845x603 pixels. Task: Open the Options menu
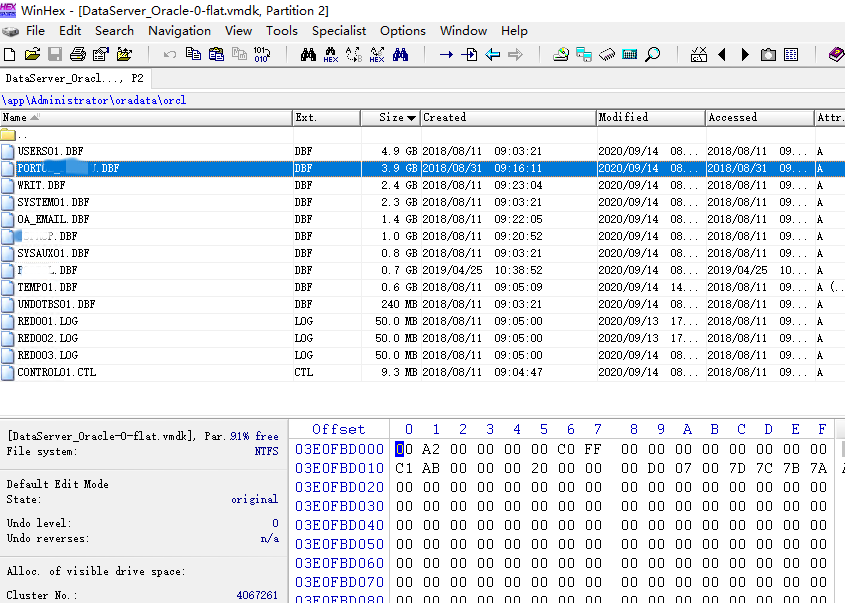(x=403, y=31)
